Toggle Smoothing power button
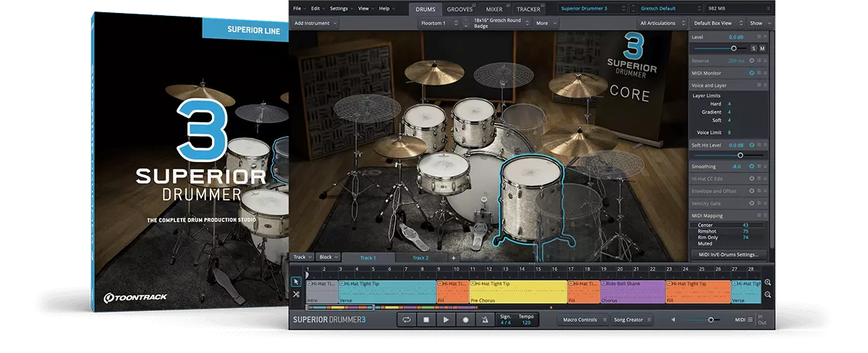868x353 pixels. coord(752,166)
